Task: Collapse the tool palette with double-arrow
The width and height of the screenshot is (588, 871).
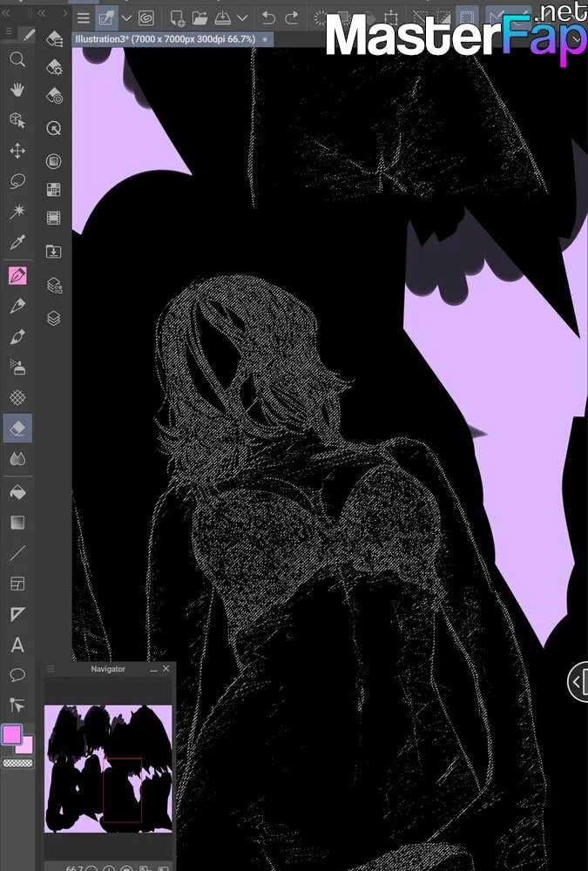Action: point(7,13)
